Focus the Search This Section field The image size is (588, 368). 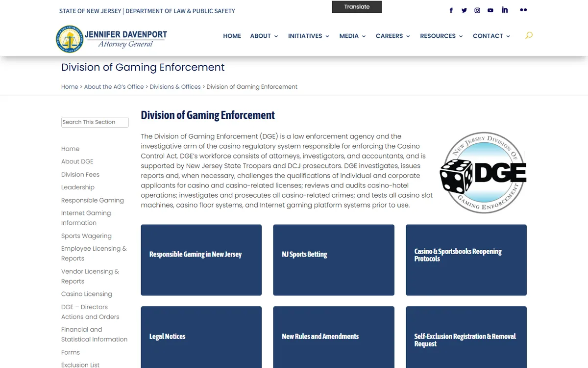(x=95, y=122)
